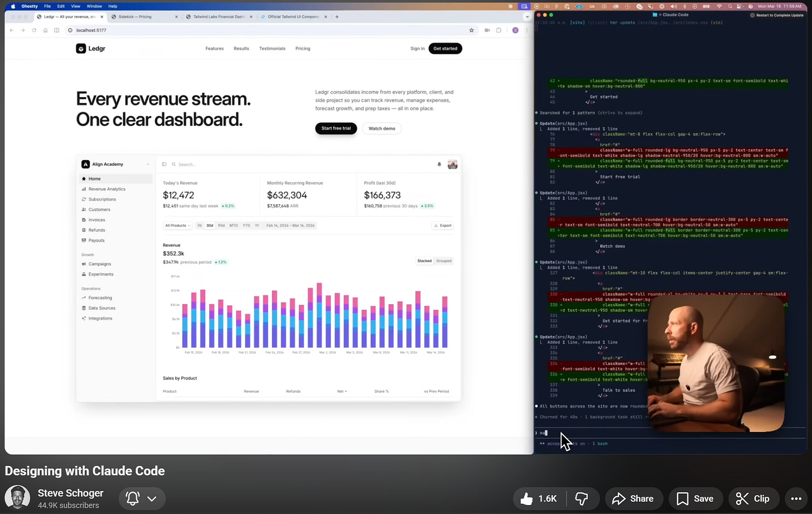
Task: Open the Chrome three-dot menu
Action: point(526,30)
